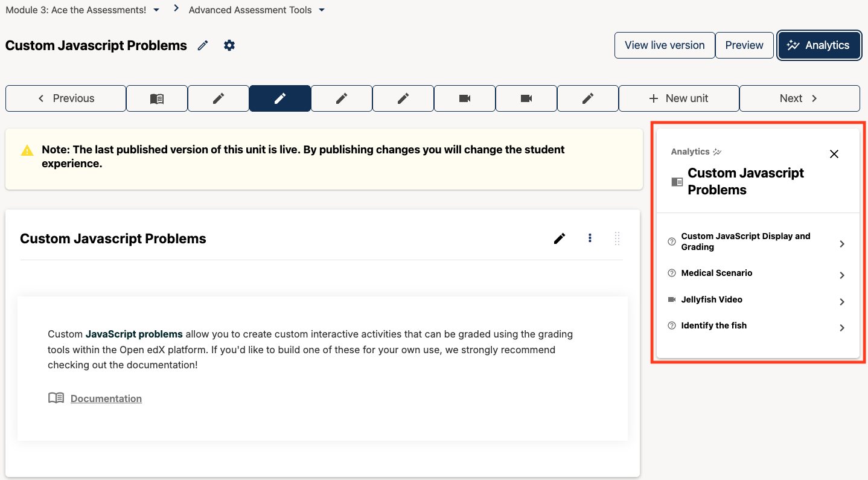This screenshot has height=480, width=868.
Task: Click the video icon beside Jellyfish Video
Action: pos(671,299)
